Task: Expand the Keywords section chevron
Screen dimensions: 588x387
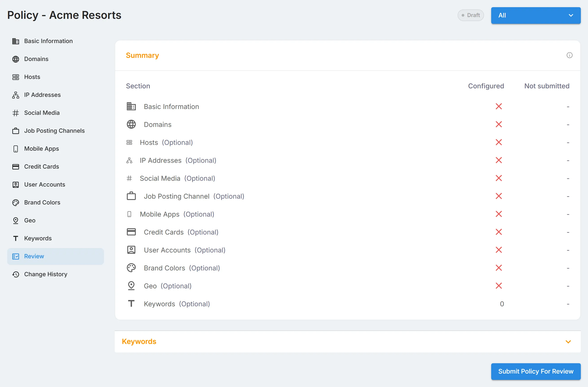Action: coord(568,342)
